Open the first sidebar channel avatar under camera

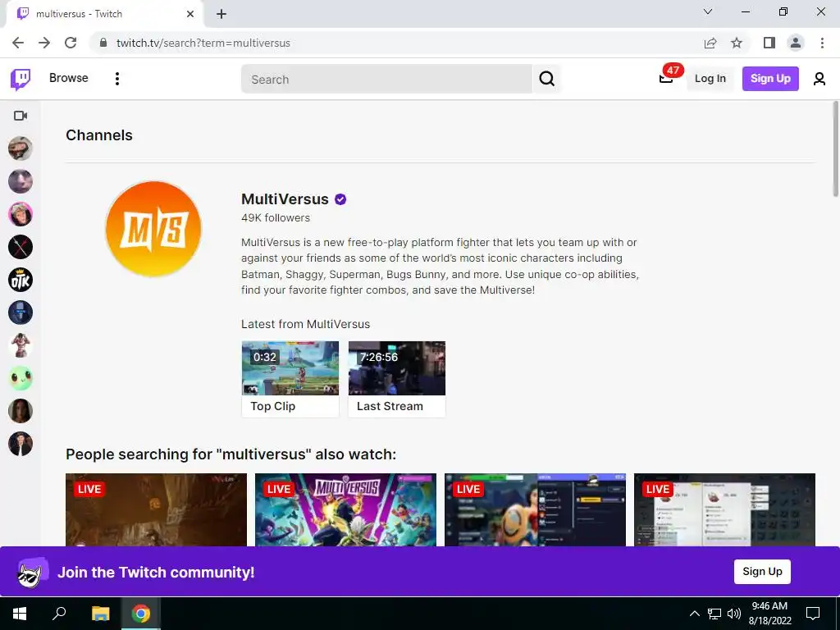pyautogui.click(x=21, y=148)
